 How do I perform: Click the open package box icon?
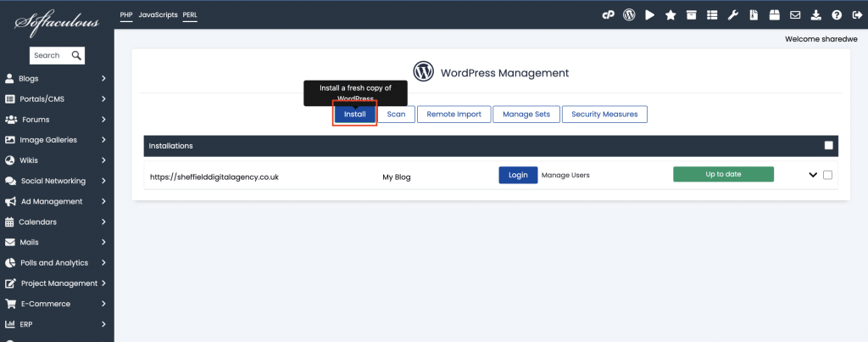tap(775, 15)
